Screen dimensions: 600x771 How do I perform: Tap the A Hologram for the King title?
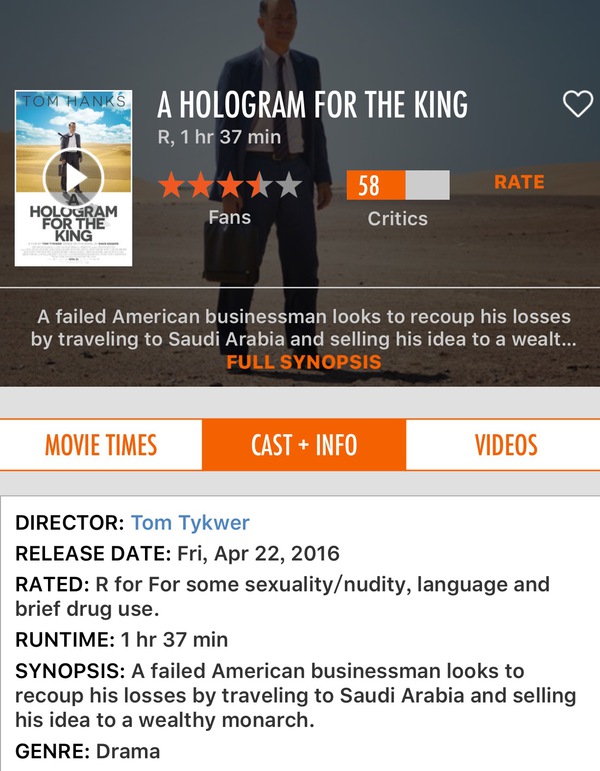click(312, 104)
